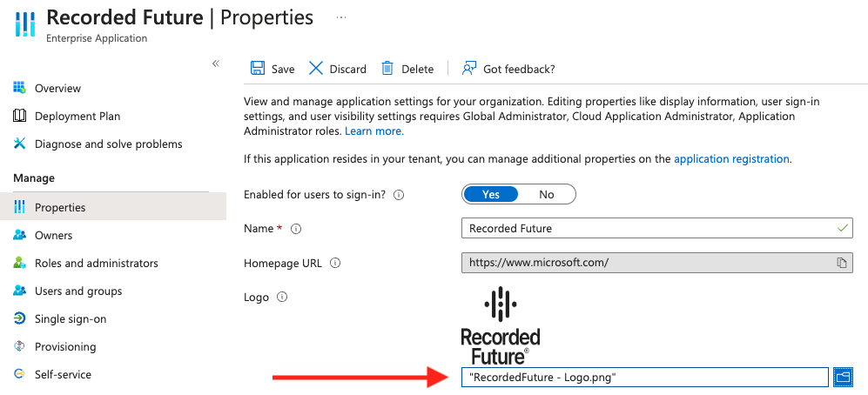Image resolution: width=868 pixels, height=395 pixels.
Task: Open the ellipsis more options menu
Action: tap(340, 17)
